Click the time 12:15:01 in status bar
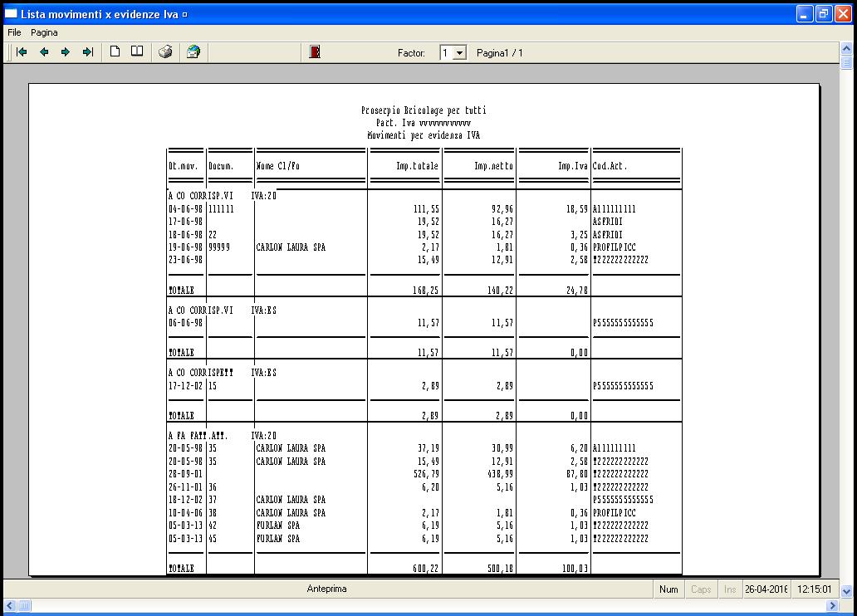857x616 pixels. (814, 589)
